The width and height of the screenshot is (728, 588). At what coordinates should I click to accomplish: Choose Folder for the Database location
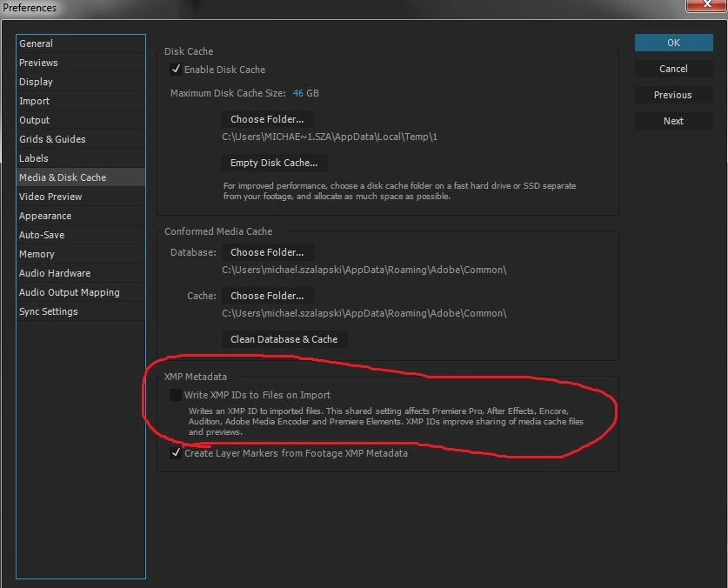point(267,252)
